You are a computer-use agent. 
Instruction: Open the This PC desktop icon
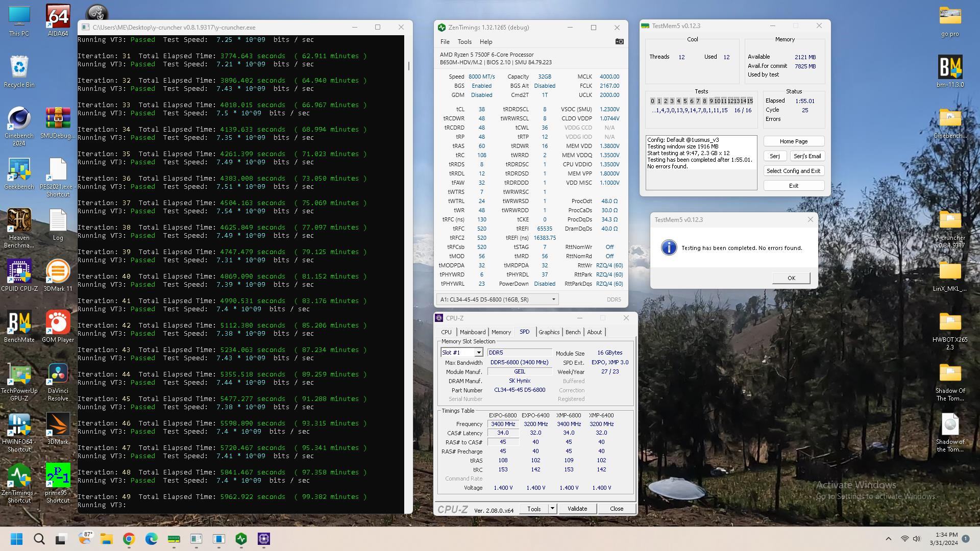point(19,20)
